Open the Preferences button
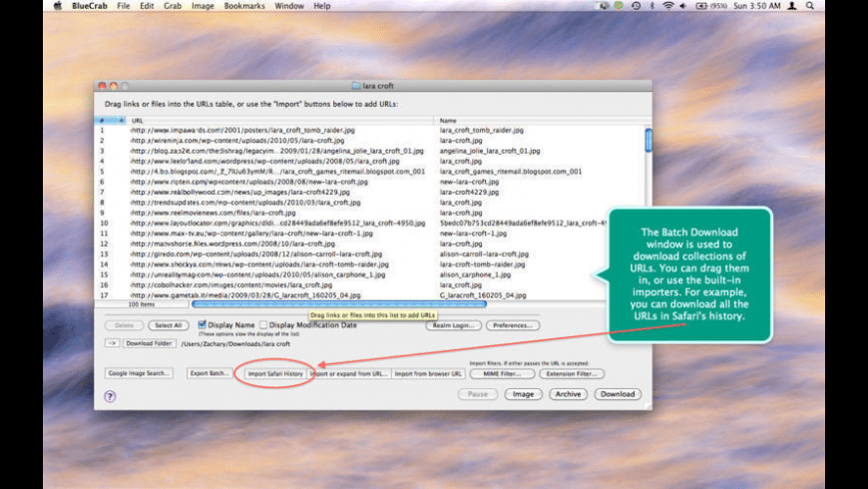Viewport: 868px width, 489px height. [513, 325]
